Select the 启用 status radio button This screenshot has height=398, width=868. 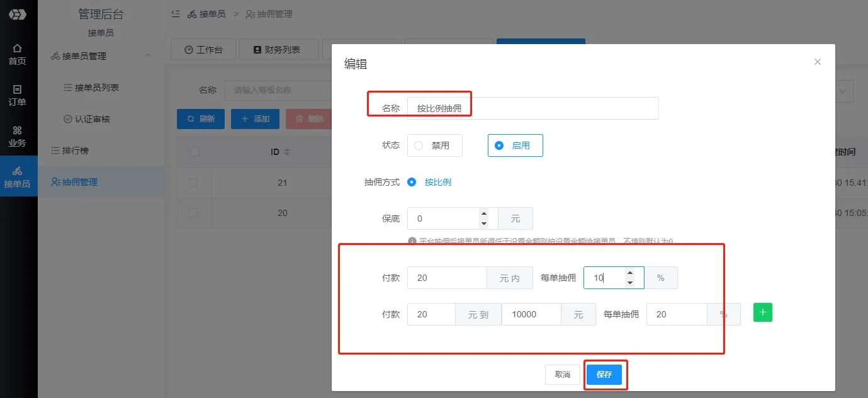pos(499,145)
